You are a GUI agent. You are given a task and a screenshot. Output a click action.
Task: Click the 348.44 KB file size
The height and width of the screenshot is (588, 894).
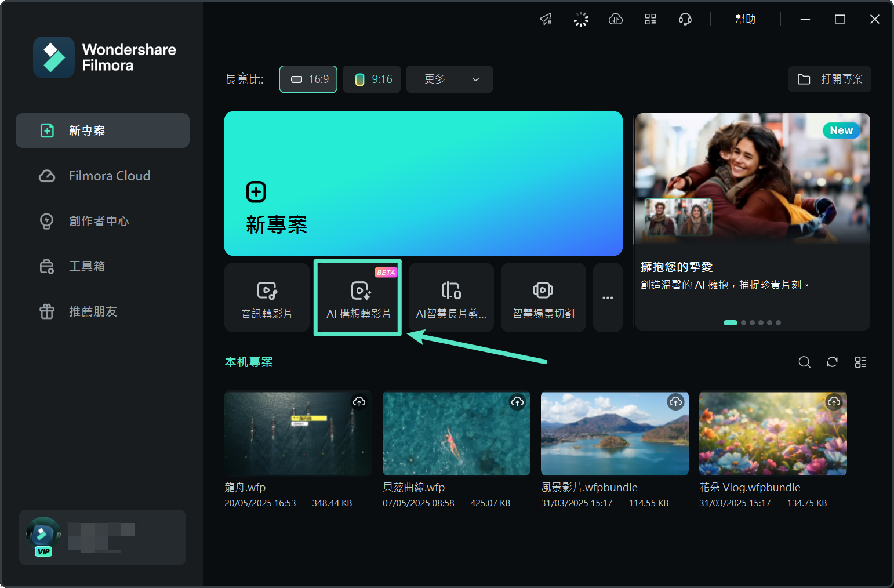point(332,503)
